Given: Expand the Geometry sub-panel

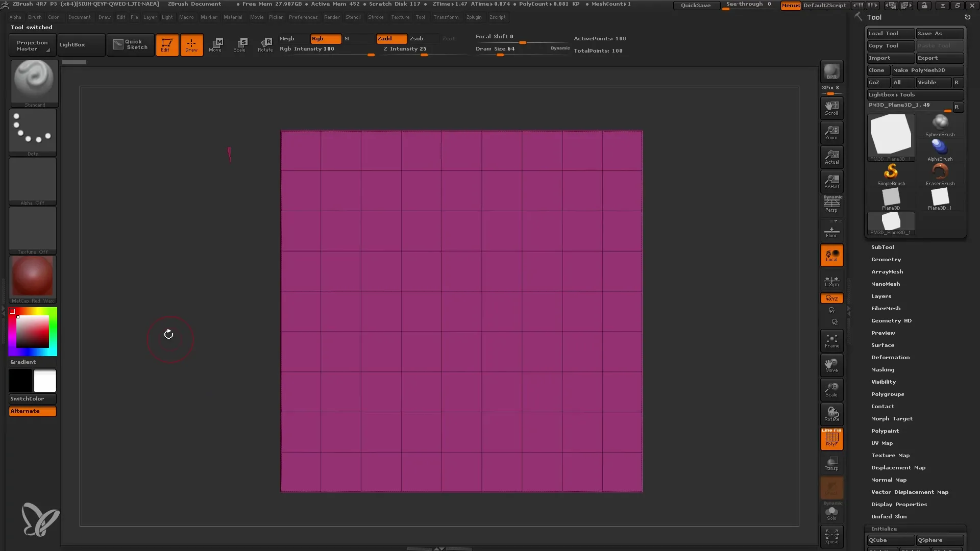Looking at the screenshot, I should click(x=886, y=259).
